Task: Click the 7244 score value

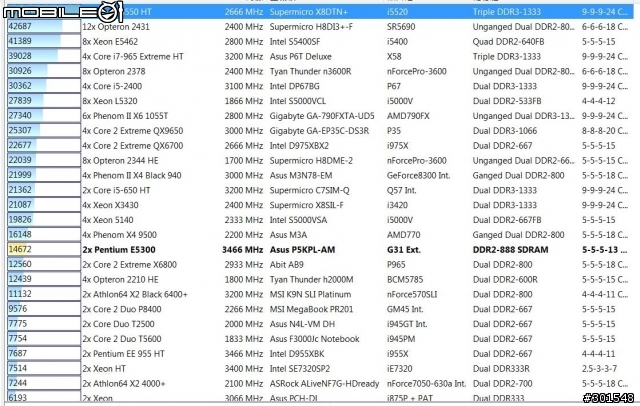Action: 18,383
